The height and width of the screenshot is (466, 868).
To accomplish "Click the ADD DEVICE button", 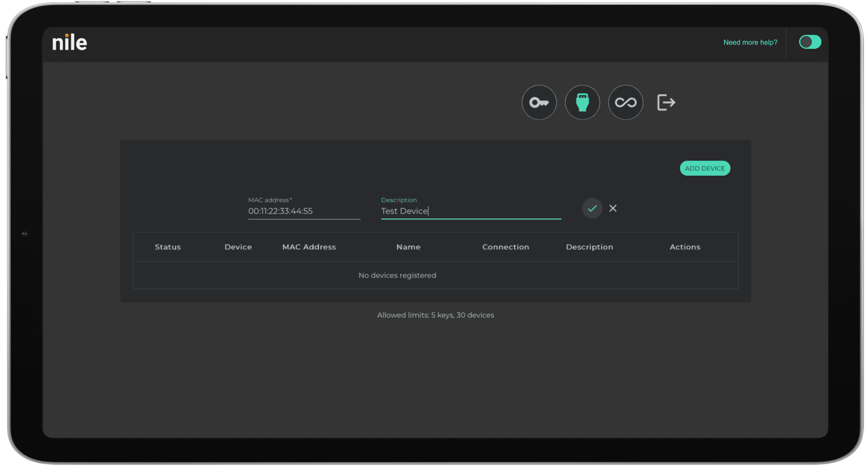I will point(705,168).
